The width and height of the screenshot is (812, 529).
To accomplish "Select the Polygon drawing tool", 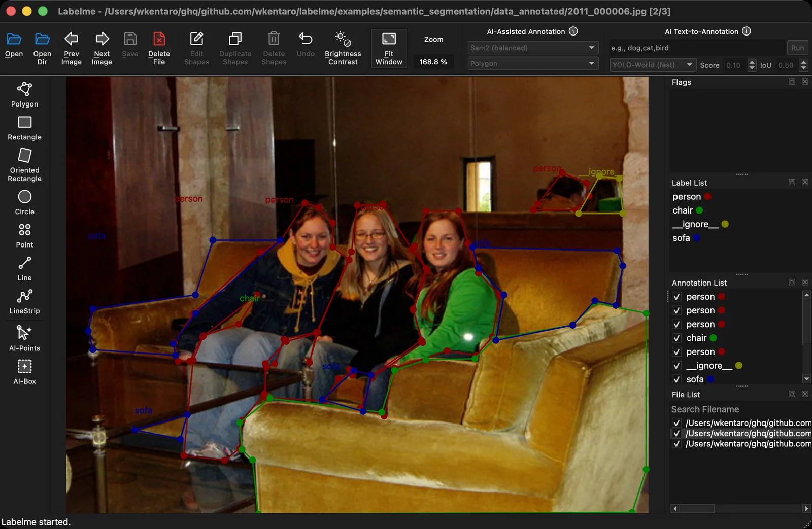I will (x=24, y=95).
